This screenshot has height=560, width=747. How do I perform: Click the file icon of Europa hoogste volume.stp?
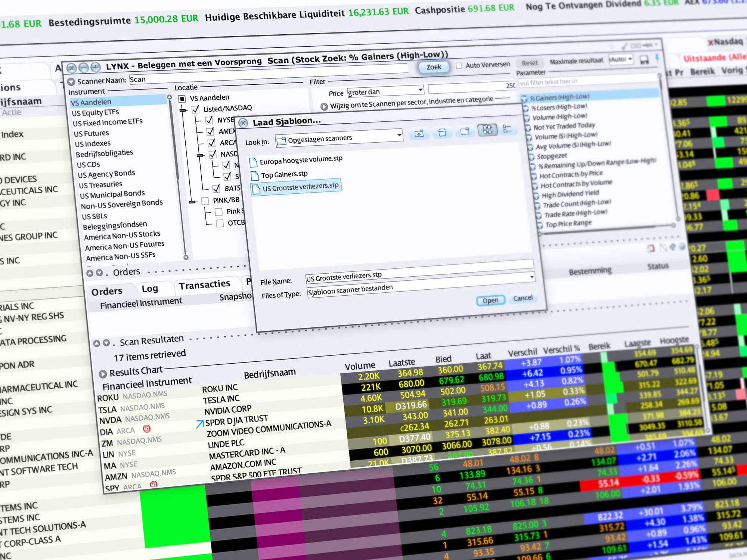(254, 162)
